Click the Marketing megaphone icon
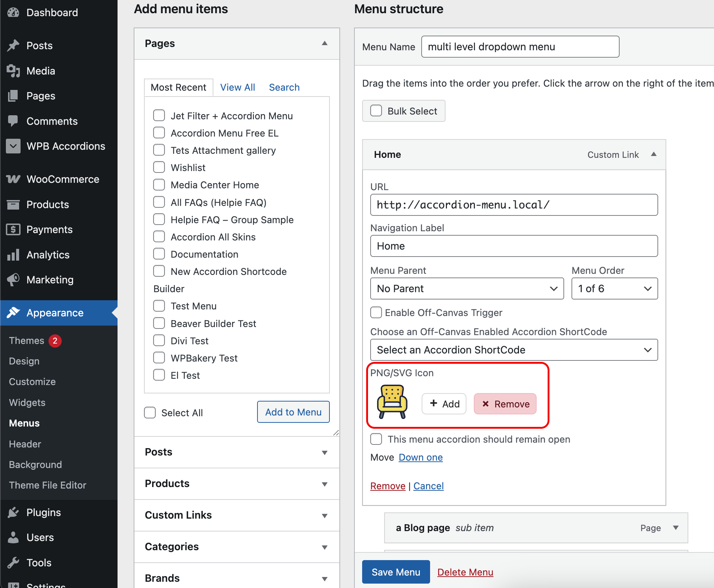The width and height of the screenshot is (714, 588). point(13,280)
